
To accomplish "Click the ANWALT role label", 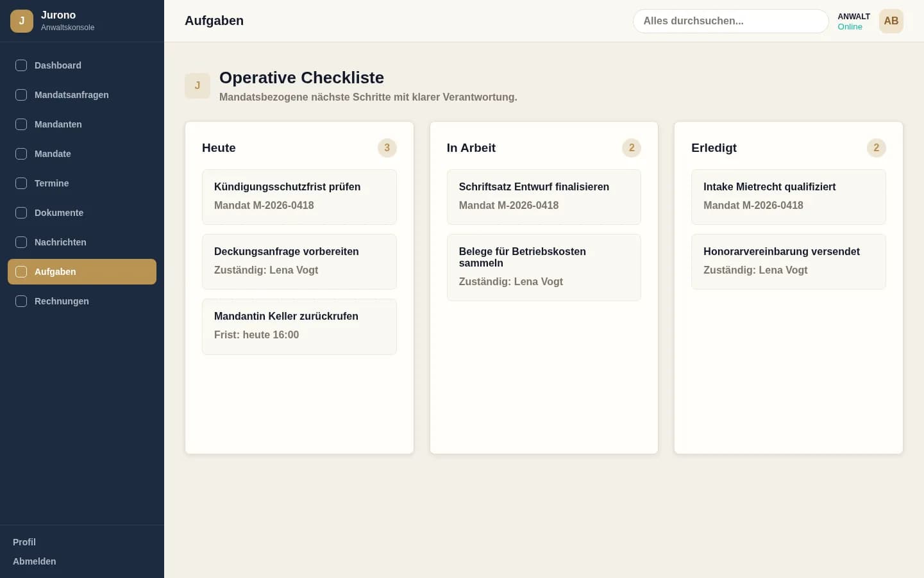I will [853, 17].
